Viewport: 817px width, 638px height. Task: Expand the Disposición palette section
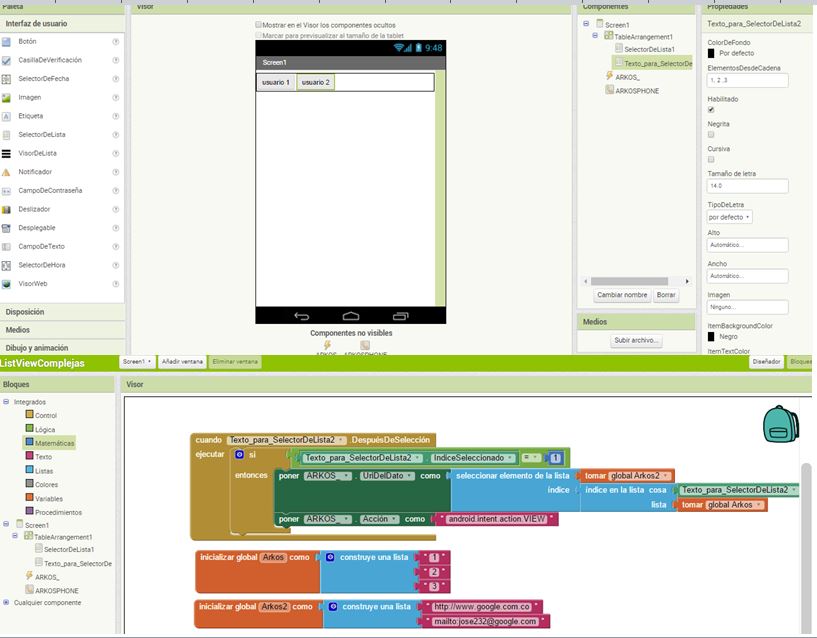pos(25,312)
